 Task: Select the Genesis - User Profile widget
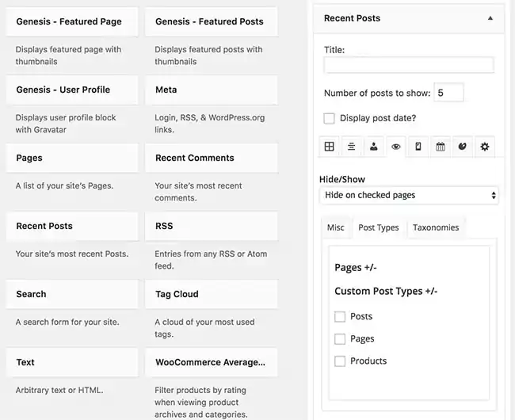pos(72,90)
